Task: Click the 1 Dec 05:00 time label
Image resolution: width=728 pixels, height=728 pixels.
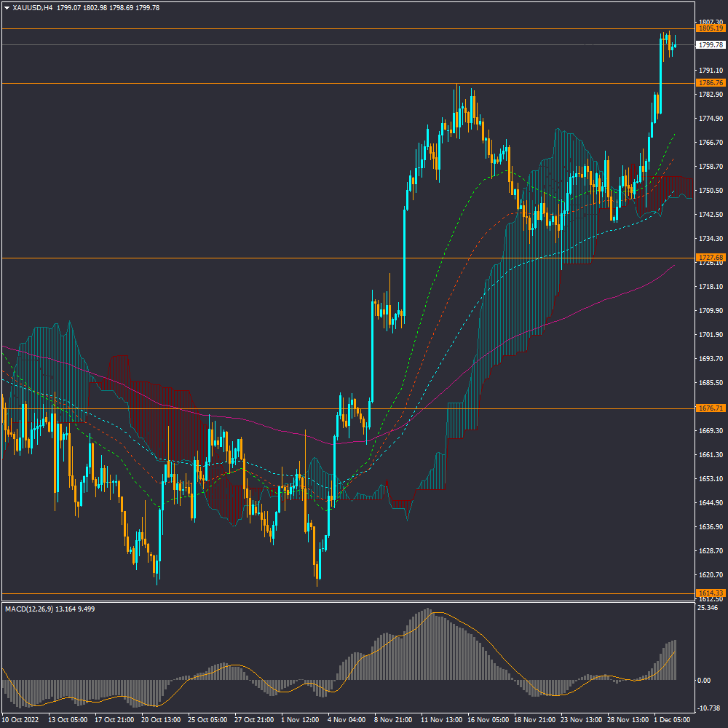Action: [673, 720]
